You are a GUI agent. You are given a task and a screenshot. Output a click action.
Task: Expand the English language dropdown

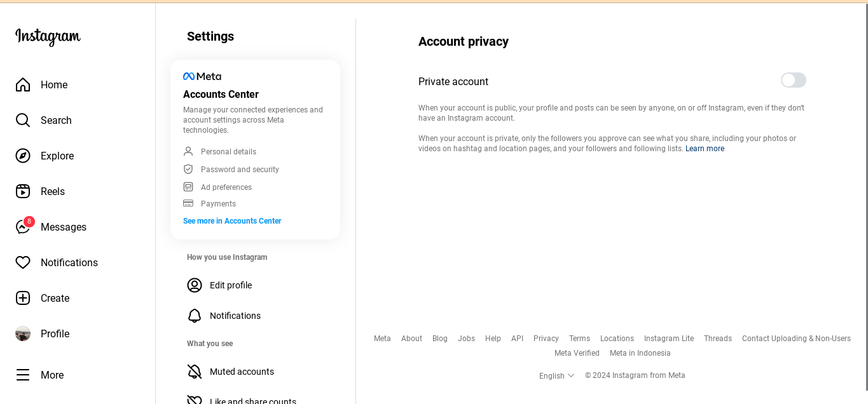556,375
